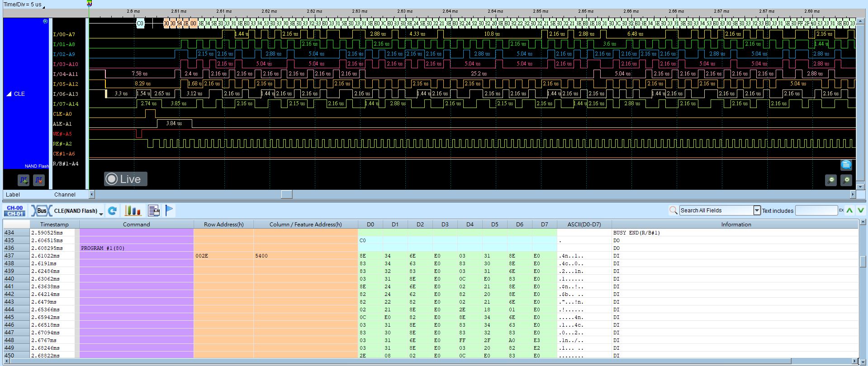Toggle the Live capture button
This screenshot has height=366, width=868.
[x=126, y=179]
